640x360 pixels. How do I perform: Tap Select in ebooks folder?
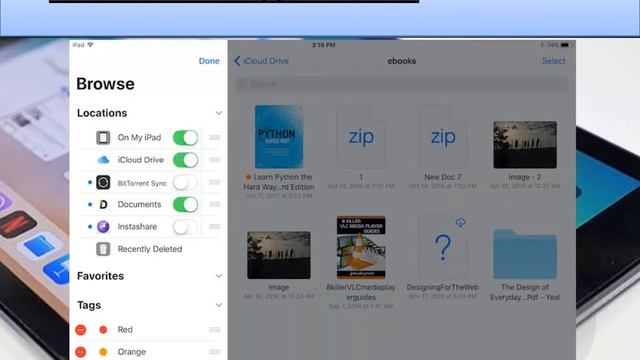(553, 61)
